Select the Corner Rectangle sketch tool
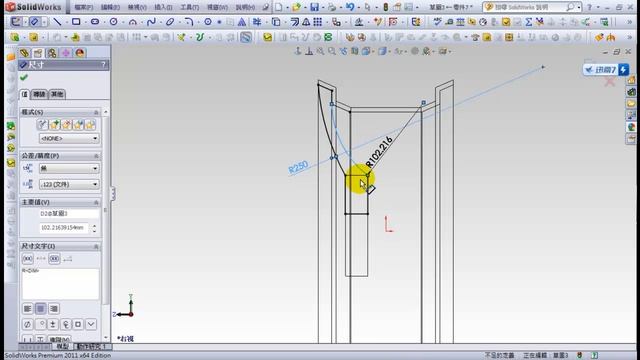Screen dimensions: 640x360 click(76, 22)
